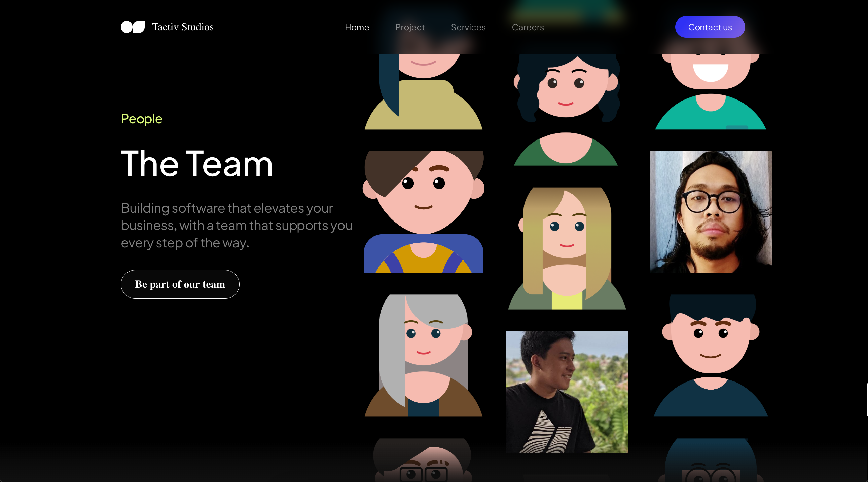Navigate to Careers
868x482 pixels.
(x=528, y=27)
